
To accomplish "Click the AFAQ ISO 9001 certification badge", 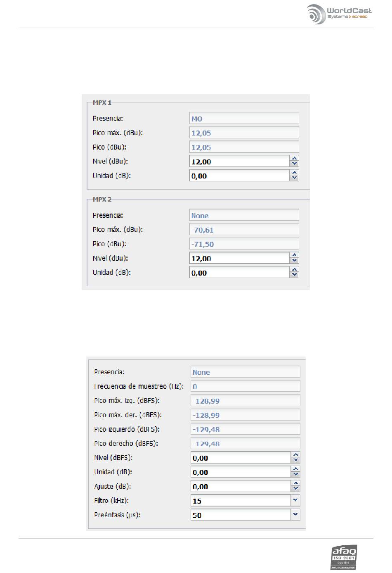I will coord(343,557).
